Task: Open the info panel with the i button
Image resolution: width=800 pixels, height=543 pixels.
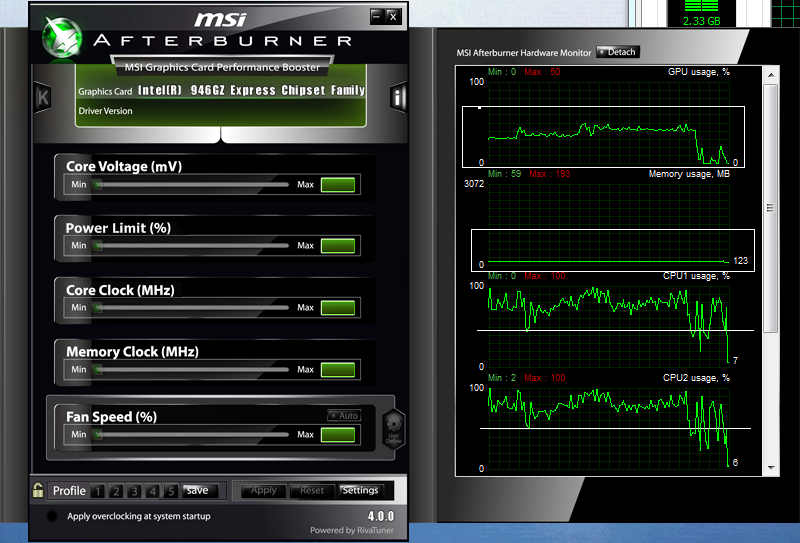Action: (x=398, y=97)
